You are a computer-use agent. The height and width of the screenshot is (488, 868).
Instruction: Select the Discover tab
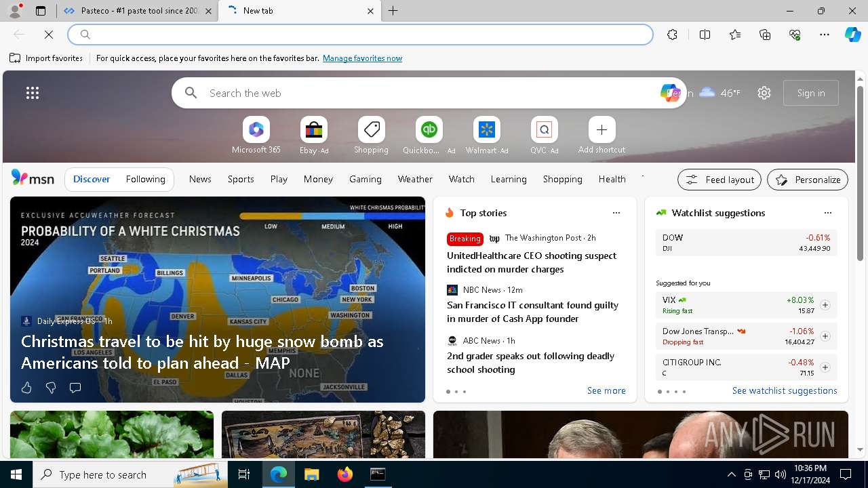click(x=92, y=179)
